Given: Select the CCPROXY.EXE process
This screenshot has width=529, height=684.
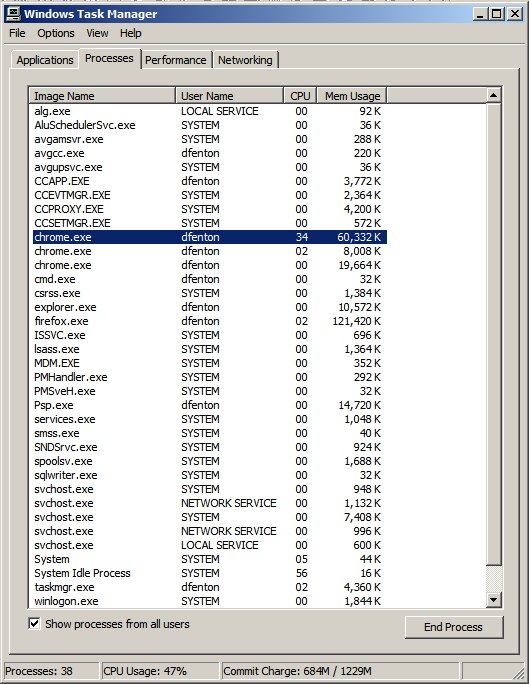Looking at the screenshot, I should (x=210, y=209).
